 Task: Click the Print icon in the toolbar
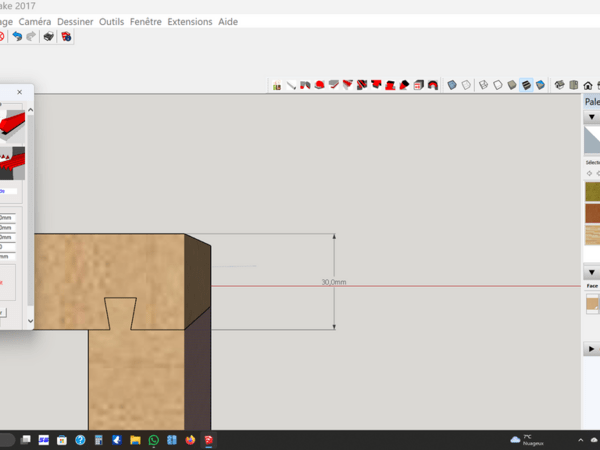click(x=48, y=37)
